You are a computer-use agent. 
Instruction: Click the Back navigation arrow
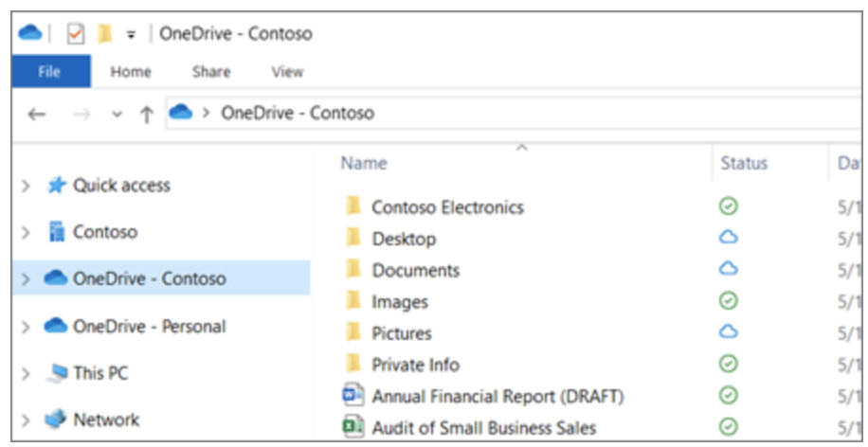pos(36,114)
